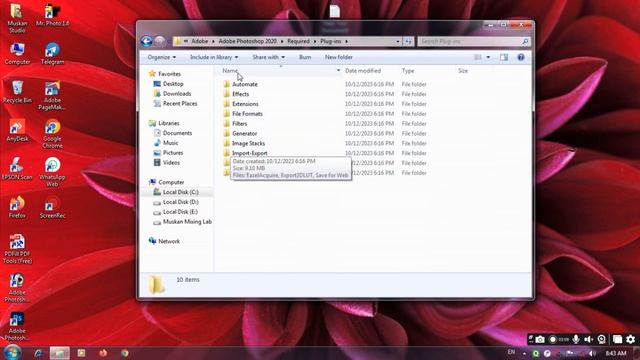The height and width of the screenshot is (360, 640).
Task: Select Network in the navigation pane
Action: (169, 241)
